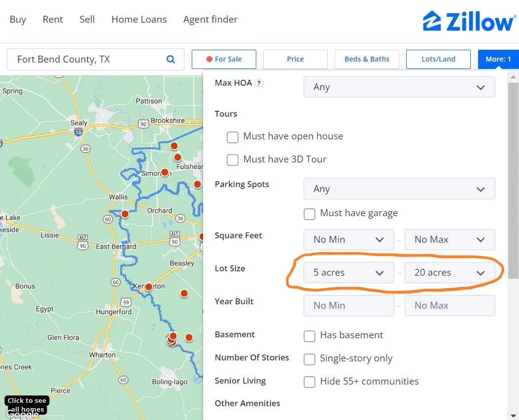Viewport: 519px width, 420px height.
Task: Click the map marker at Simonton
Action: [x=165, y=172]
